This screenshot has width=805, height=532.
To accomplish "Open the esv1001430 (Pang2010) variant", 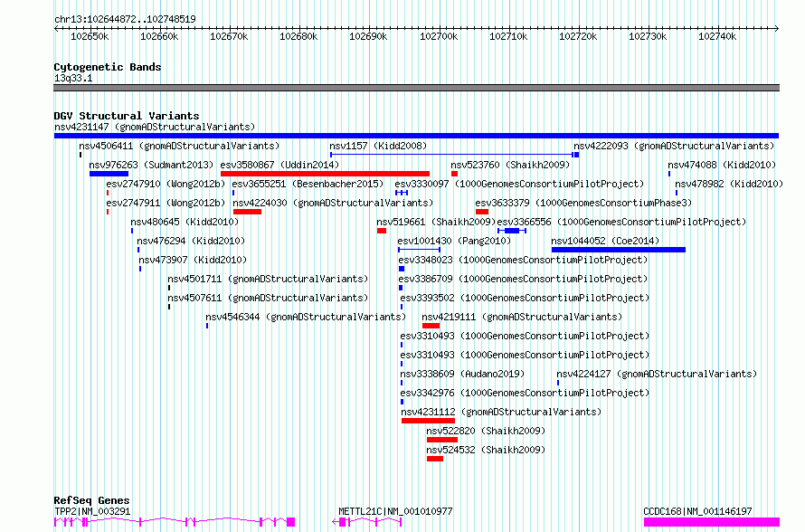I will pos(454,241).
